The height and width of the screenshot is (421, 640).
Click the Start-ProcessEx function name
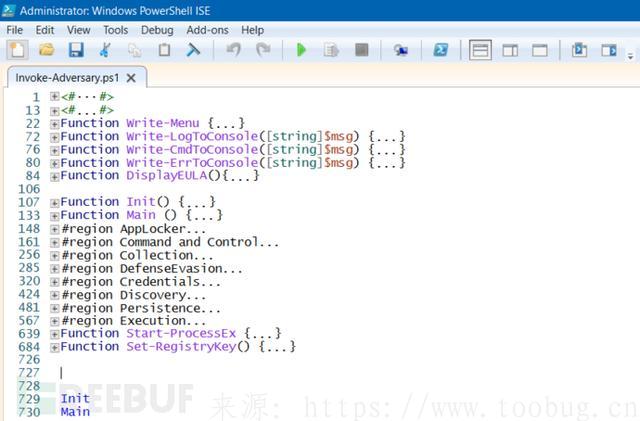tap(181, 334)
